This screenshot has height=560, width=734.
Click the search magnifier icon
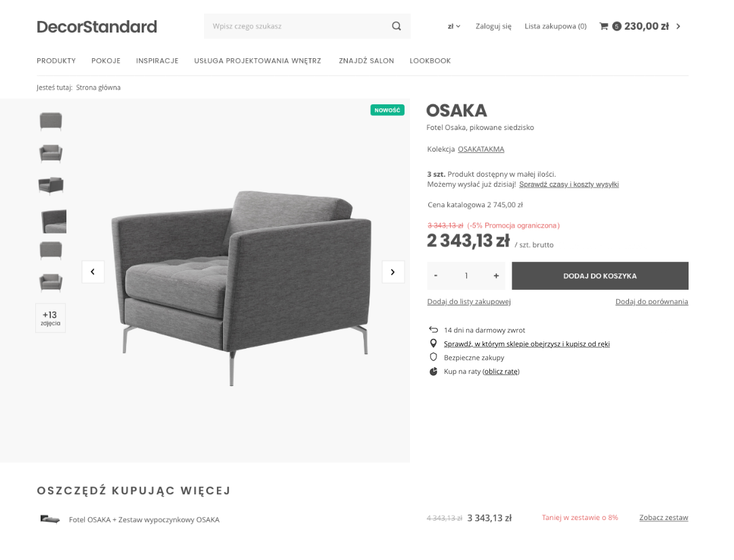(x=396, y=26)
